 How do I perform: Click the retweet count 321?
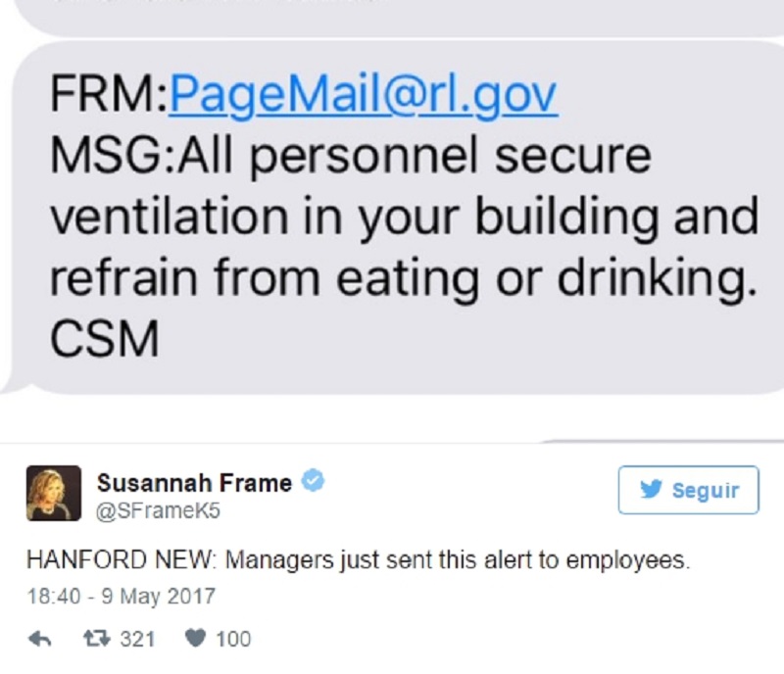pos(137,640)
